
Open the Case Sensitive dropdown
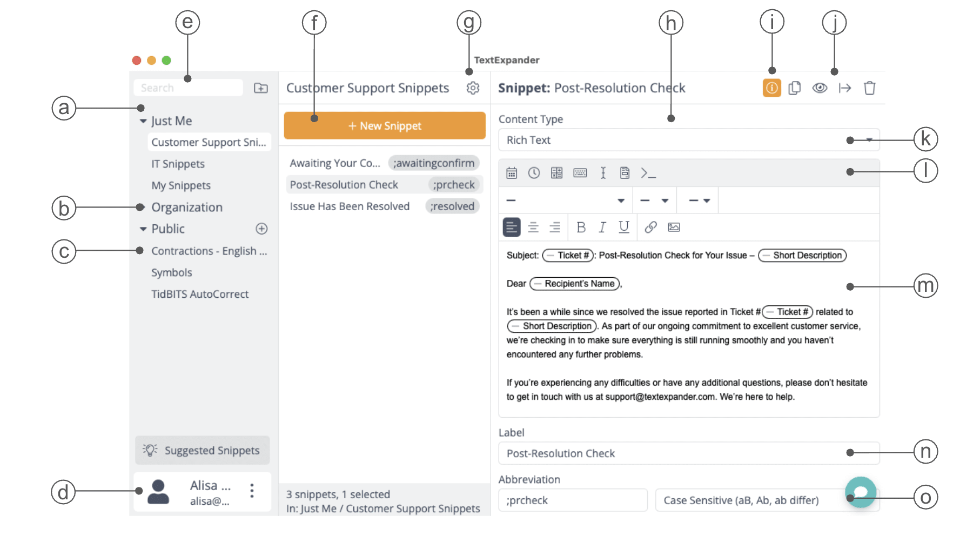[751, 500]
